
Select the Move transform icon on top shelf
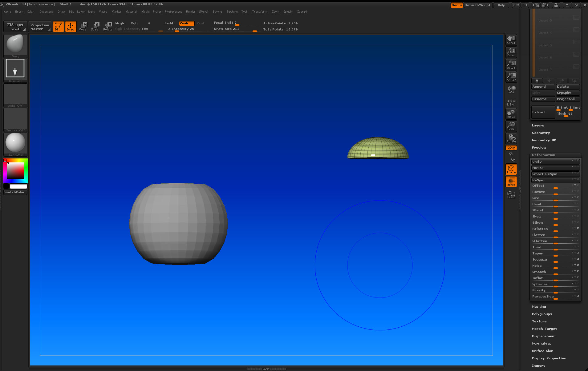pyautogui.click(x=83, y=26)
